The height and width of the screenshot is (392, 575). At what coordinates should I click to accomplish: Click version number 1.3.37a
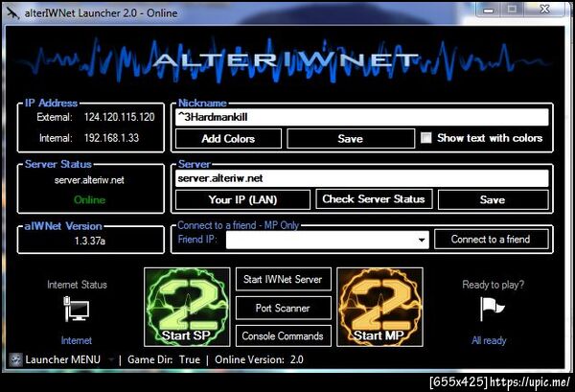click(90, 241)
